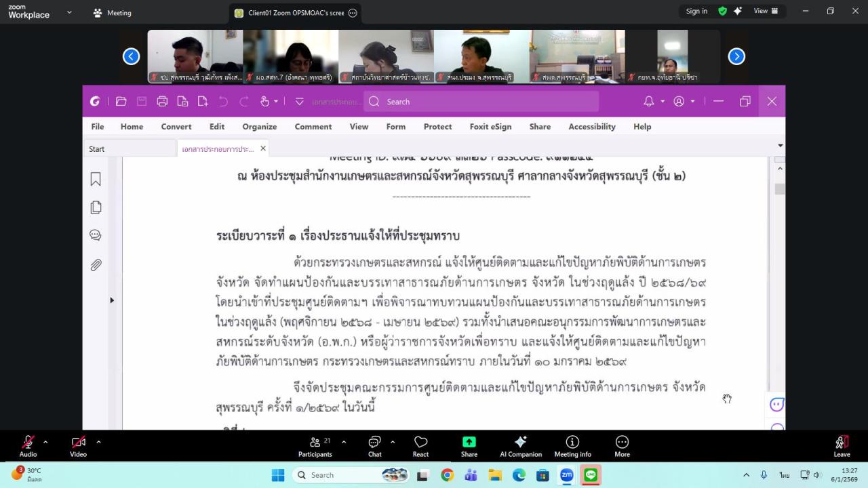This screenshot has width=868, height=488.
Task: Toggle the Zoom Chat panel open
Action: click(374, 445)
